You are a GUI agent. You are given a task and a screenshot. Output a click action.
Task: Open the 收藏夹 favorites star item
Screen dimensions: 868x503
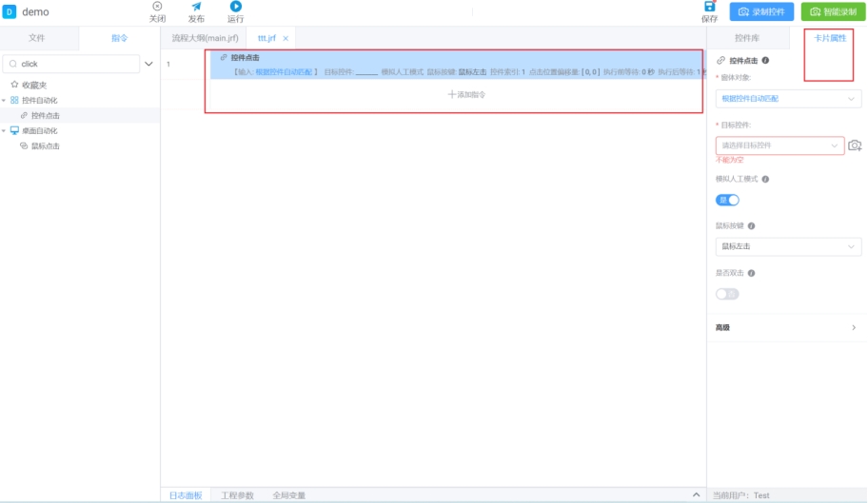point(33,85)
